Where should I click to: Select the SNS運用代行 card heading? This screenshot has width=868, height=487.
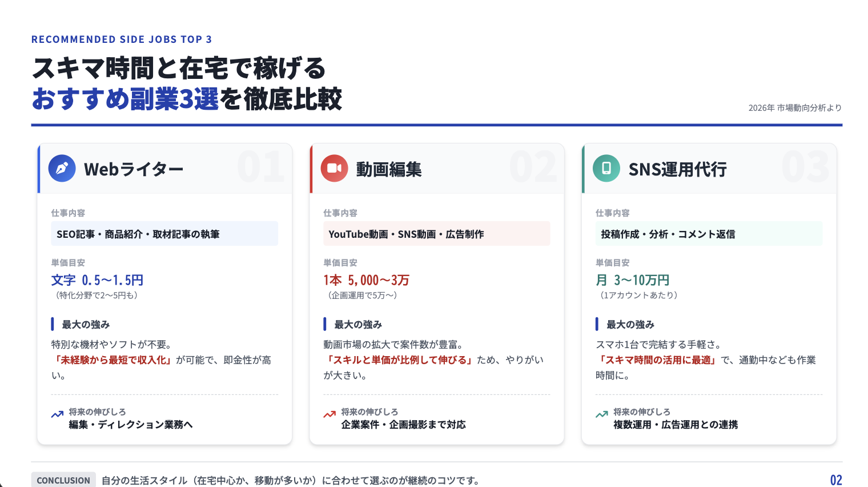coord(677,169)
